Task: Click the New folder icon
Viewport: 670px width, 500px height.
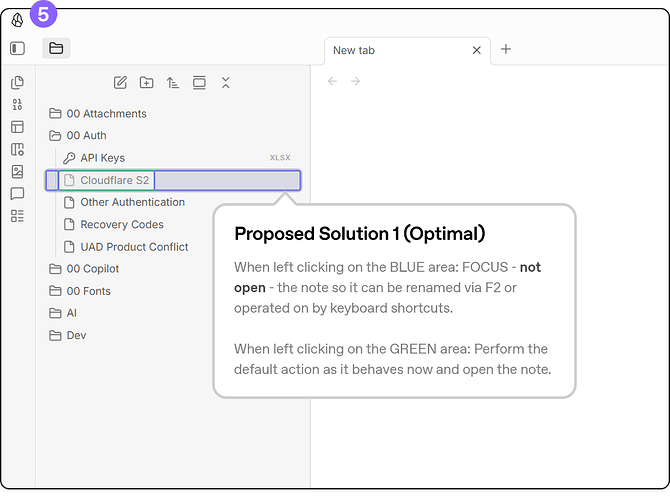Action: click(147, 83)
